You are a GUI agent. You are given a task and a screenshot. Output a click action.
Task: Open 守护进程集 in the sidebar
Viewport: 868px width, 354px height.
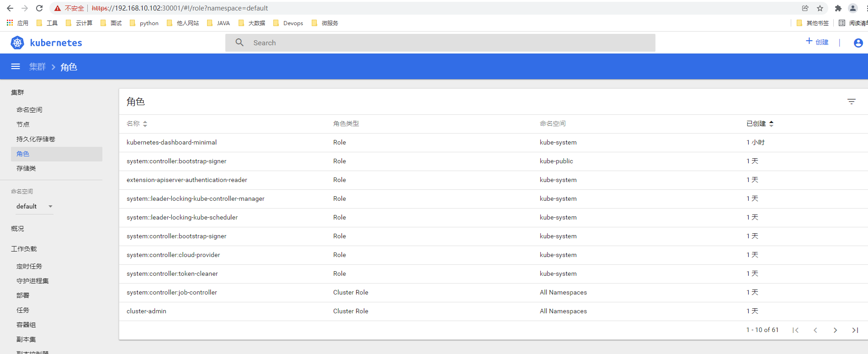click(x=32, y=281)
